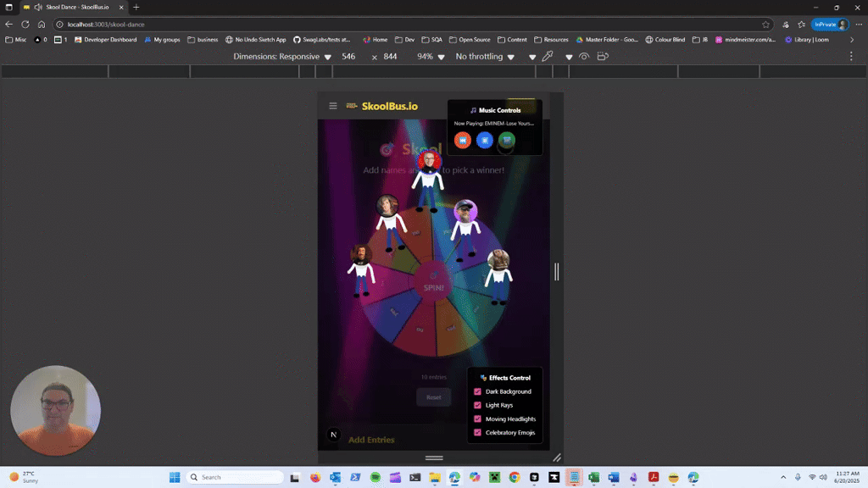The image size is (868, 488).
Task: Open Excel from the taskbar
Action: [x=594, y=477]
